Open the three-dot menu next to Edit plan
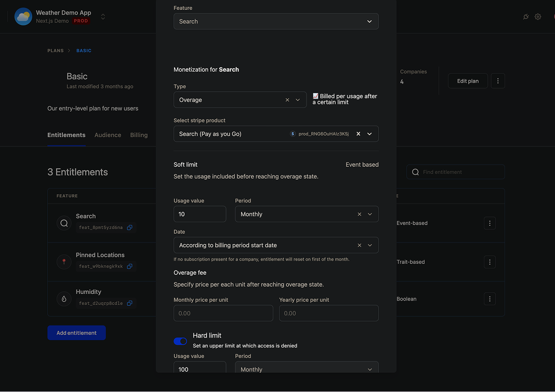Viewport: 555px width, 392px height. tap(498, 81)
